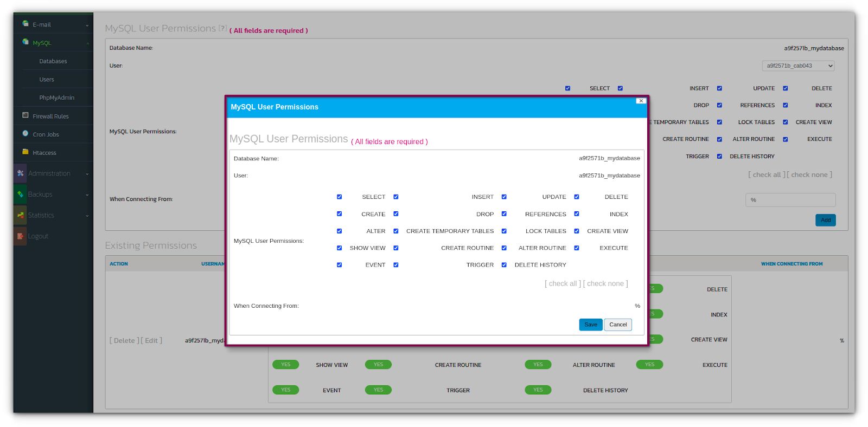Toggle the background page's REFERENCES checkbox
868x427 pixels.
coord(719,105)
